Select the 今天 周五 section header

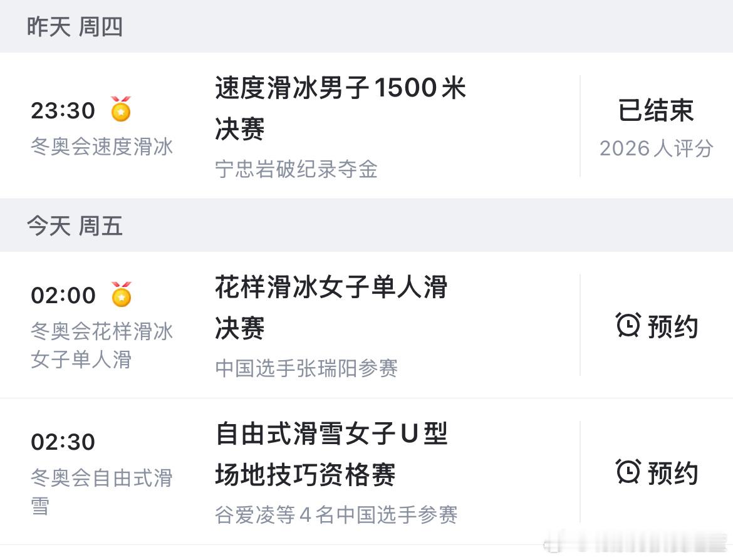(75, 227)
